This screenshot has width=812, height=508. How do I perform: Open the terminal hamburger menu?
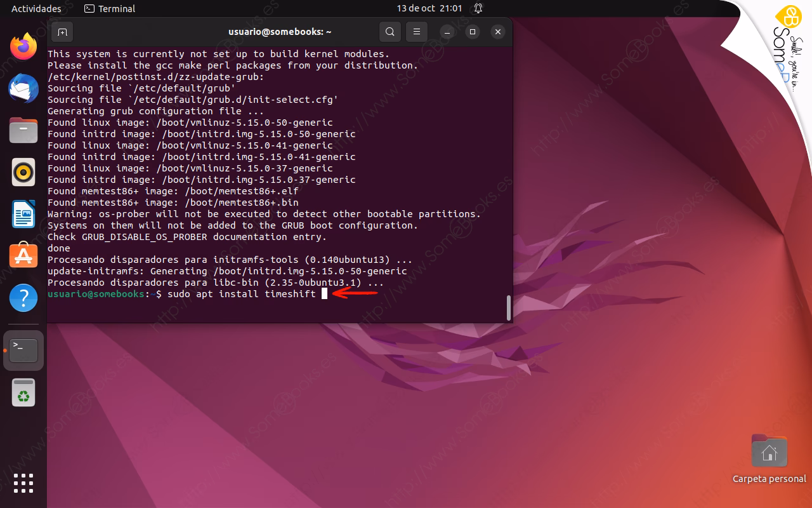click(416, 31)
